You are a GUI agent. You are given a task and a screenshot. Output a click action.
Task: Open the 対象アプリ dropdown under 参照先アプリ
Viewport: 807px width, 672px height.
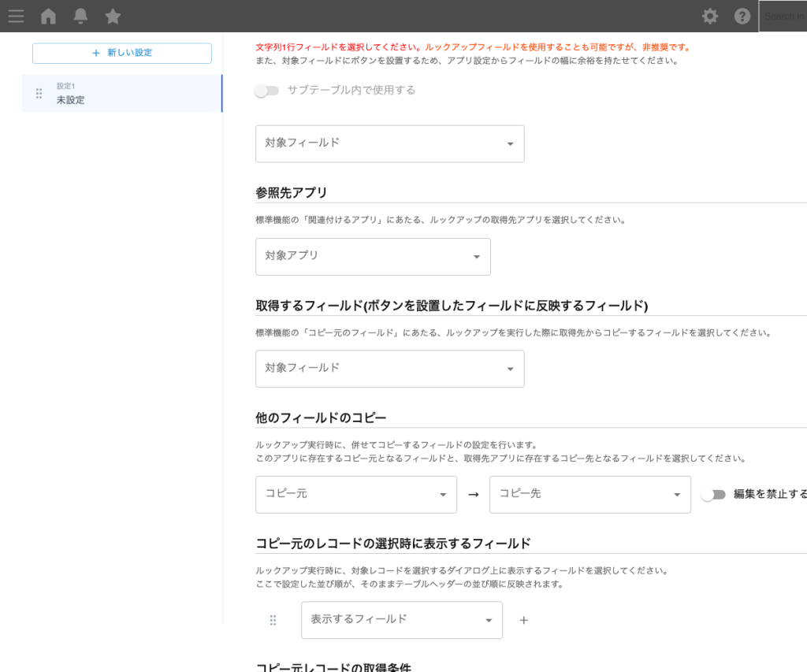(373, 256)
